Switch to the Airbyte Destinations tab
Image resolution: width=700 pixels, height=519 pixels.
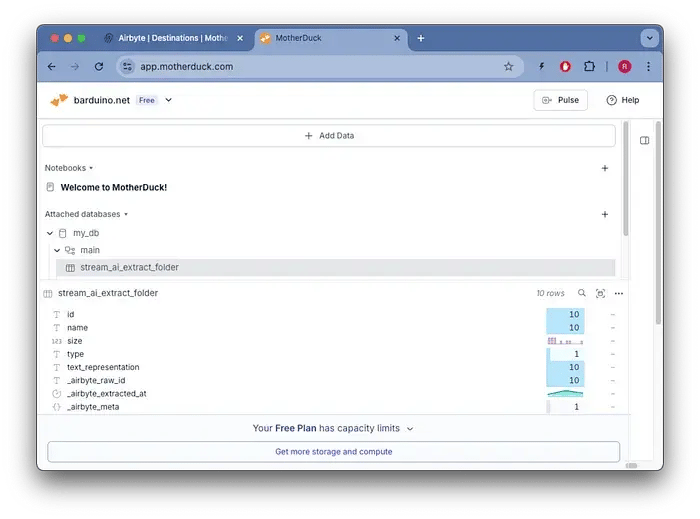[x=172, y=38]
